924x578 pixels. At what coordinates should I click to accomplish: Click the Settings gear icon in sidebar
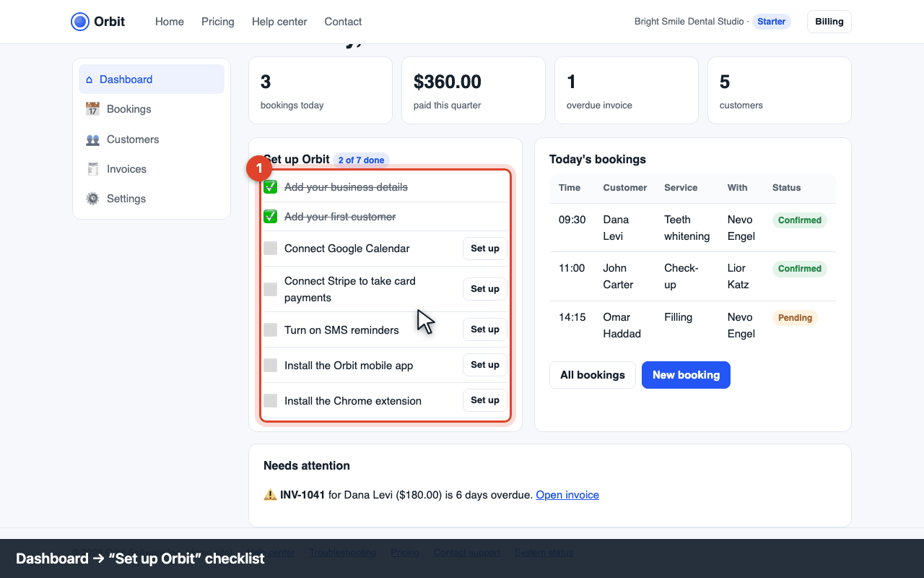point(92,199)
